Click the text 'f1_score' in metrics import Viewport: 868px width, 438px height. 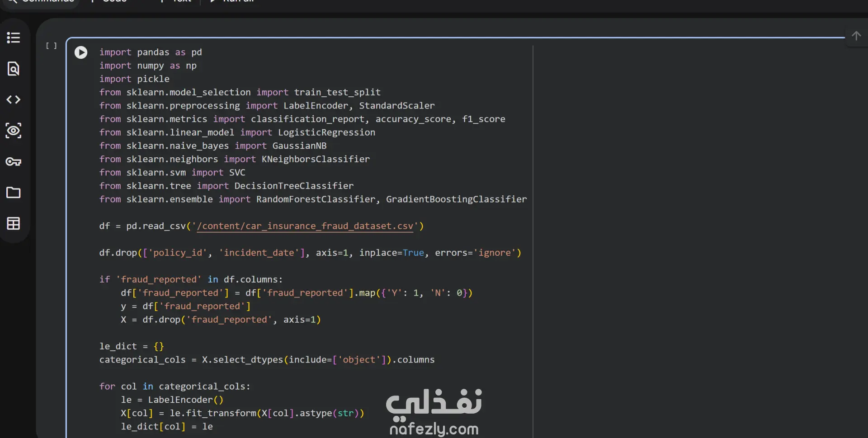tap(484, 119)
